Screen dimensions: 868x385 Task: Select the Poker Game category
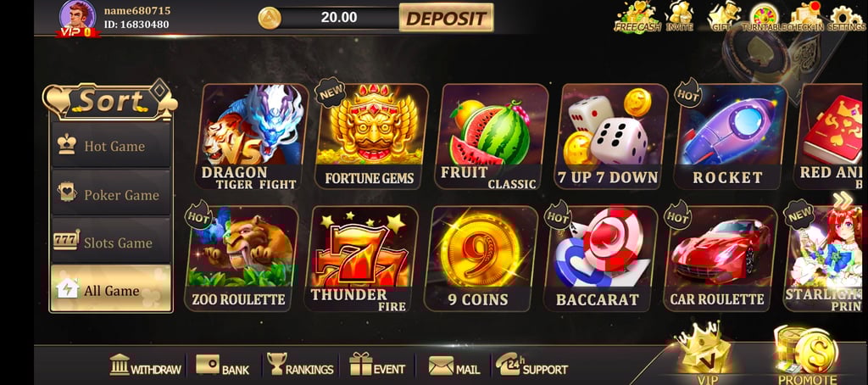pos(111,194)
